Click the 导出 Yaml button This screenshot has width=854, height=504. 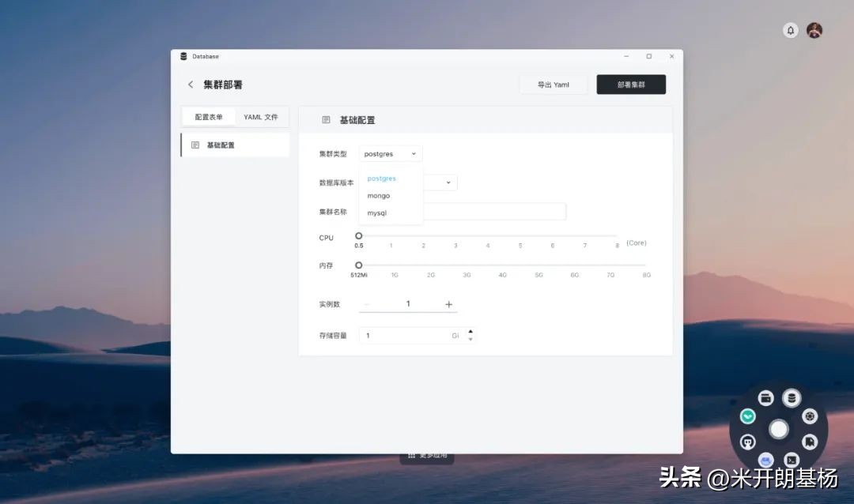(553, 84)
